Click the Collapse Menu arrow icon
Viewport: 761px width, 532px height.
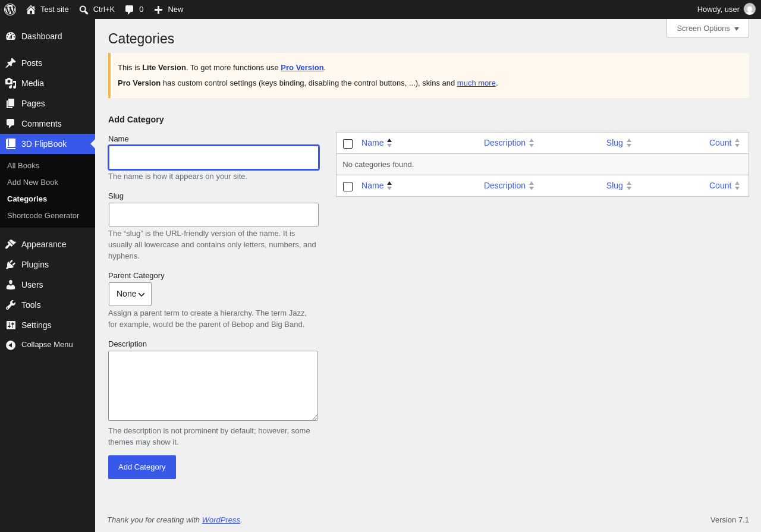coord(11,345)
